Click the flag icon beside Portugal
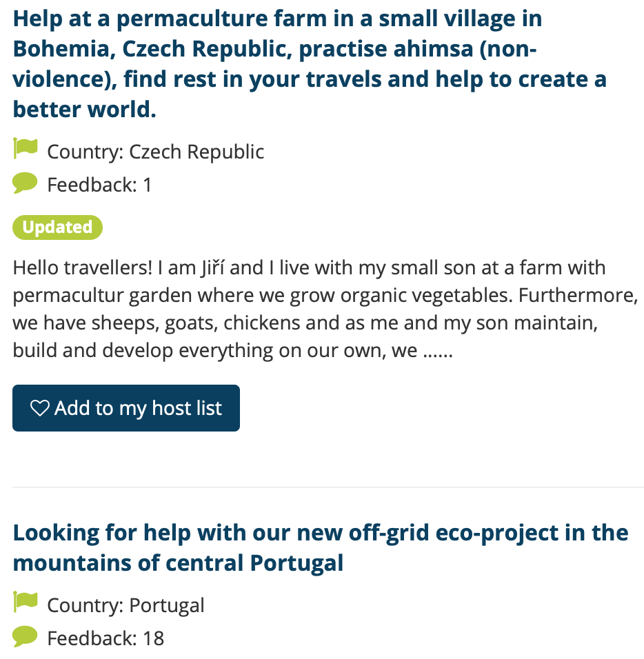Image resolution: width=644 pixels, height=659 pixels. pos(26,603)
